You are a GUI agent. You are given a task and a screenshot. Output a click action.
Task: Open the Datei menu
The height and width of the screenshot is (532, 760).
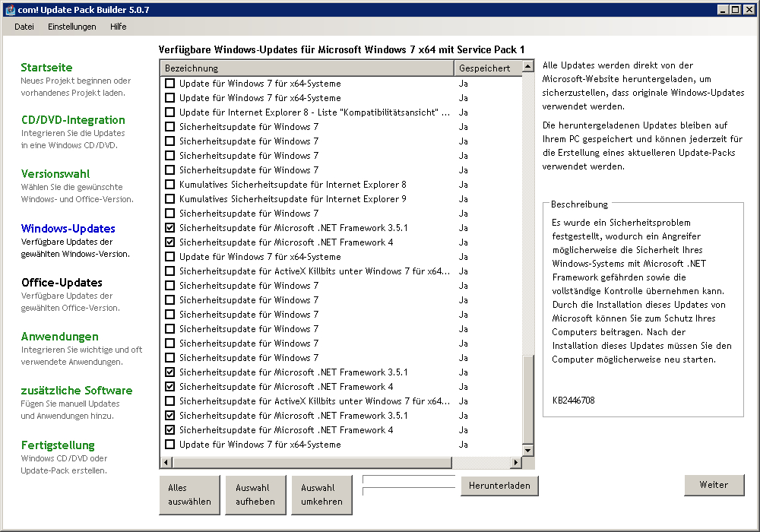pyautogui.click(x=24, y=27)
